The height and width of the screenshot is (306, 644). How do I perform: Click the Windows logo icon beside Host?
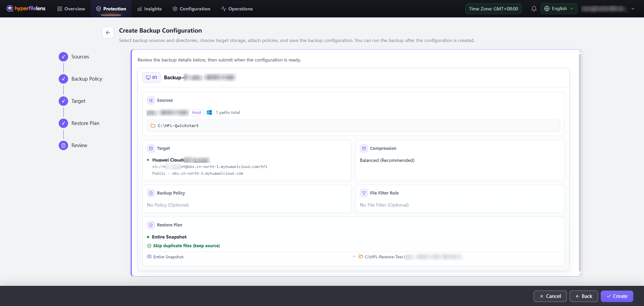[209, 113]
